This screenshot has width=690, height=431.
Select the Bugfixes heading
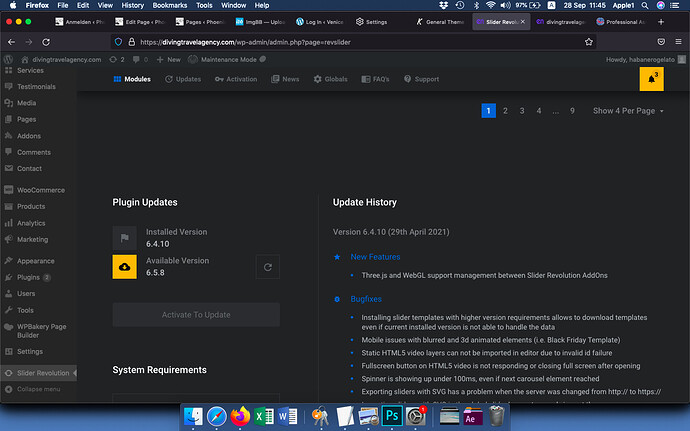[x=366, y=299]
